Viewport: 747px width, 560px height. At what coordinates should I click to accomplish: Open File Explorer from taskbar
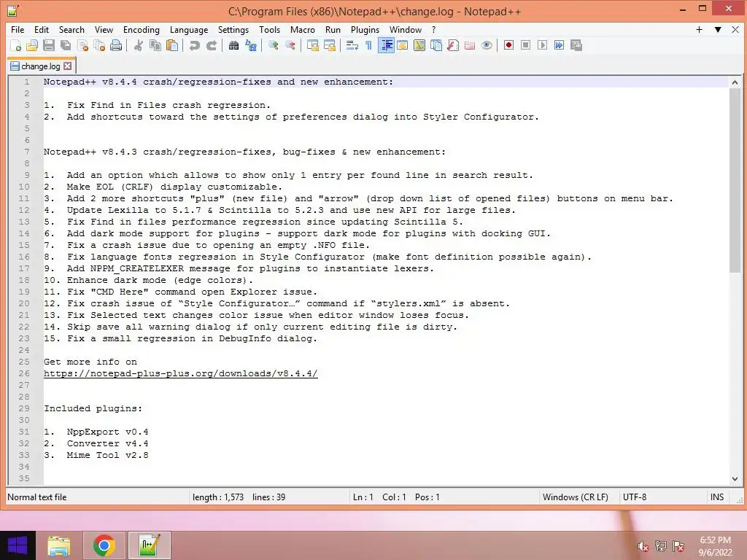tap(58, 545)
